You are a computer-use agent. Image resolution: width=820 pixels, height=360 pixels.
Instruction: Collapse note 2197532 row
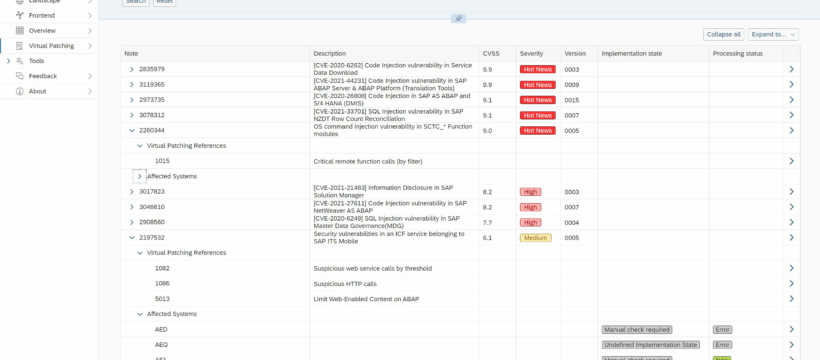click(x=132, y=238)
